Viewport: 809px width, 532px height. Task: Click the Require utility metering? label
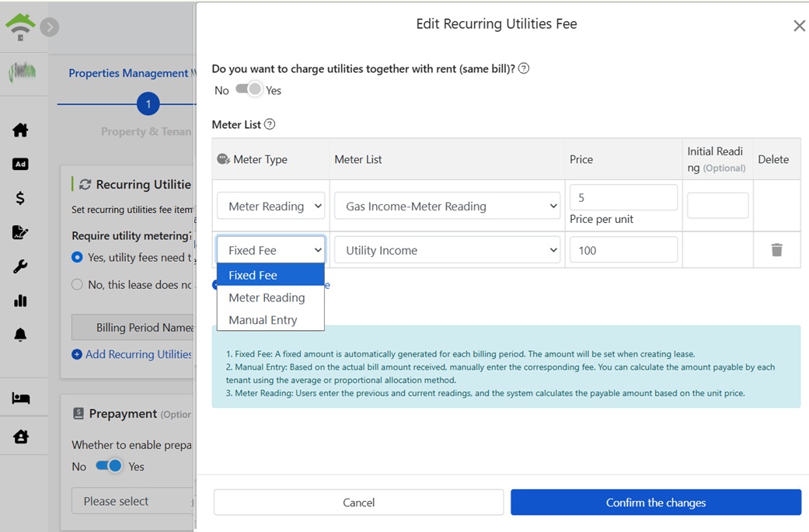tap(131, 235)
